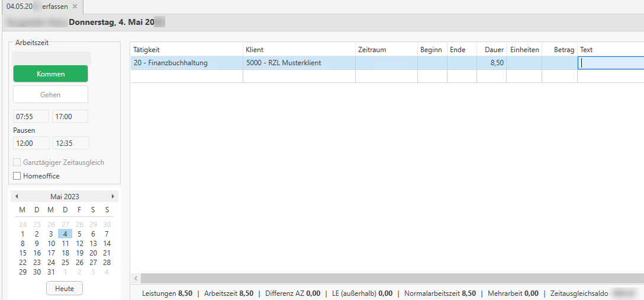Go to previous month in calendar
Image resolution: width=644 pixels, height=300 pixels.
[17, 196]
